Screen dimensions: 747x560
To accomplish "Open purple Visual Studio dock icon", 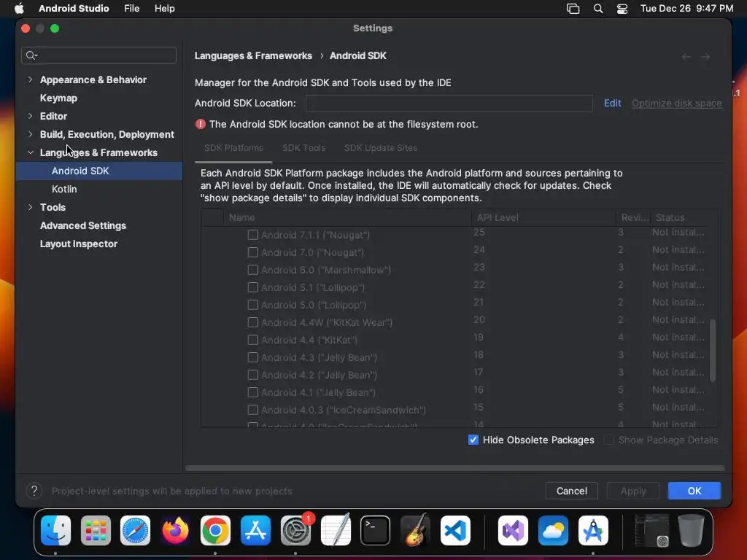I will pos(513,531).
